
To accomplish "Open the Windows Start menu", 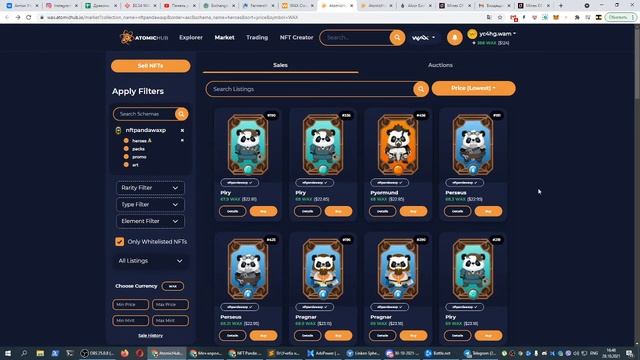I will (x=8, y=353).
